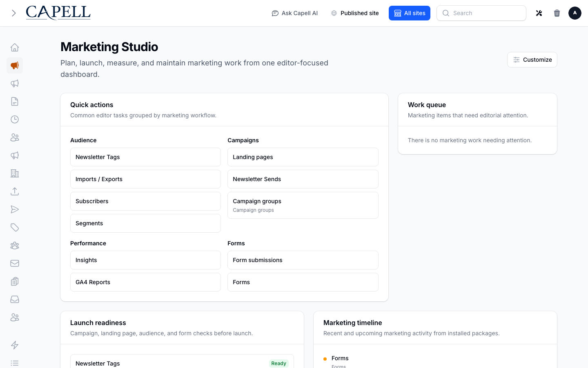
Task: Click the tools icon in the top bar
Action: pos(539,13)
